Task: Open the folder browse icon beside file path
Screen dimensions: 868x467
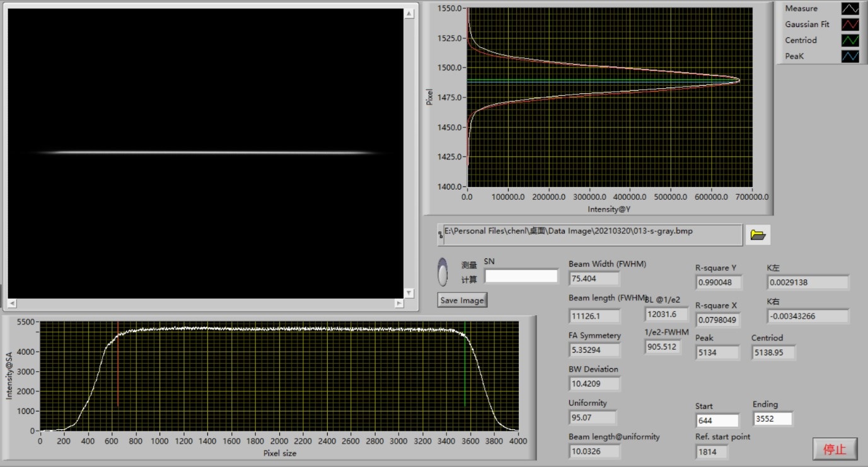Action: (x=758, y=235)
